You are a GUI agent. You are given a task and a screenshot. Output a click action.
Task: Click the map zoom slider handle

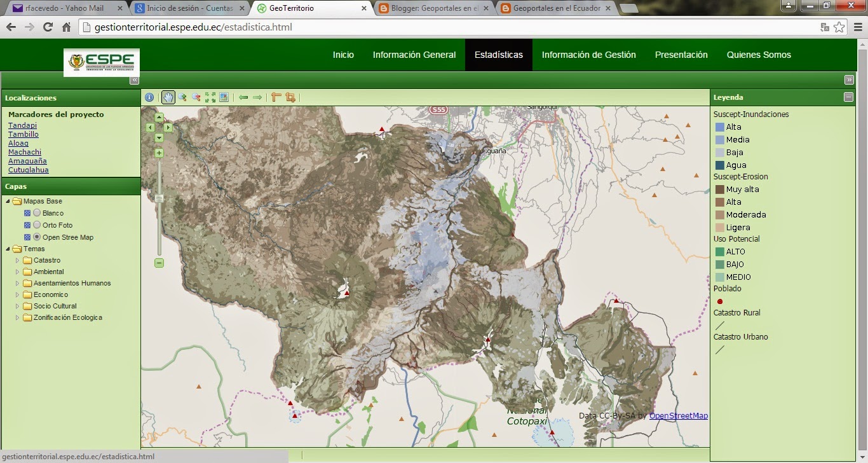coord(159,198)
